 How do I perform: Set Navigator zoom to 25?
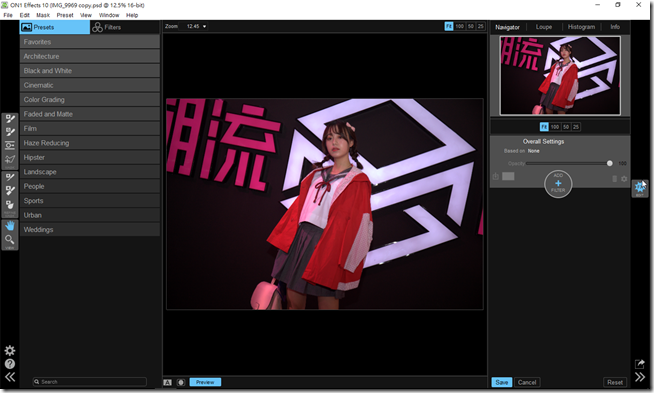click(576, 127)
